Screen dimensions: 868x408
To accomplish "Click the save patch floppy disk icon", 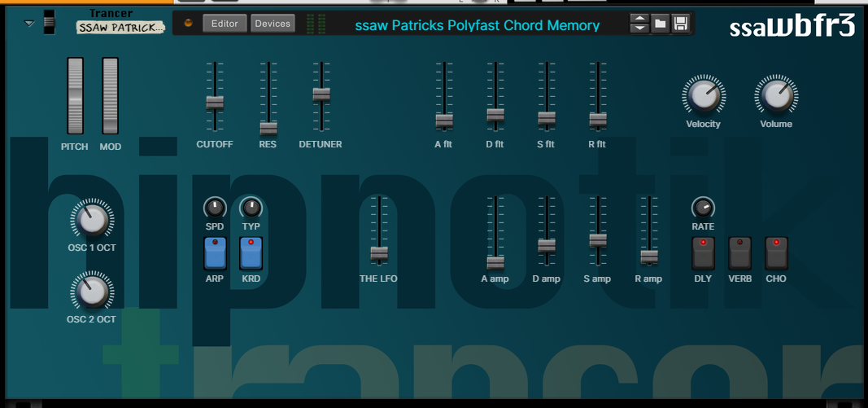I will (681, 24).
